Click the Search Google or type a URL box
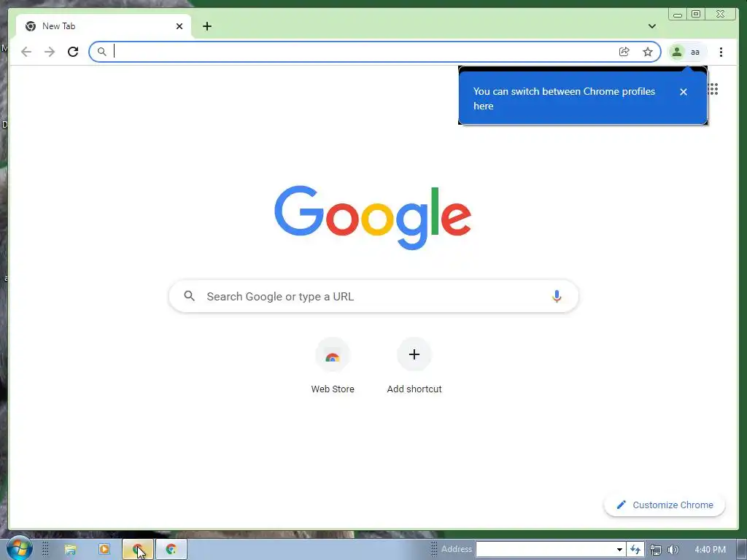Screen dimensions: 747x560 (x=373, y=296)
